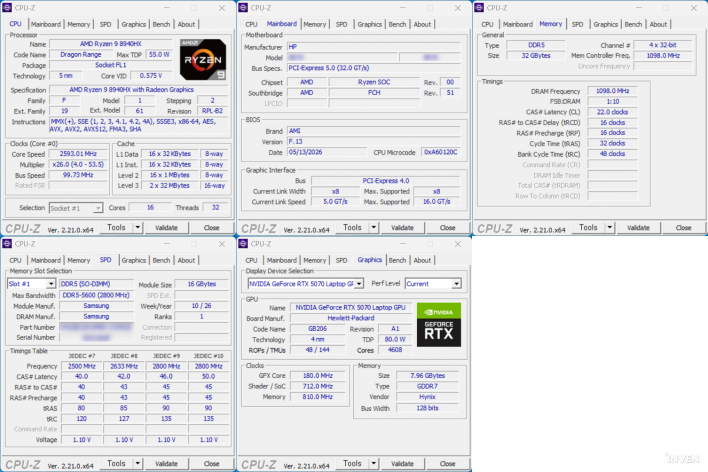Click the Close button in the Memory tab window
Viewport: 708px width, 472px height.
point(683,228)
